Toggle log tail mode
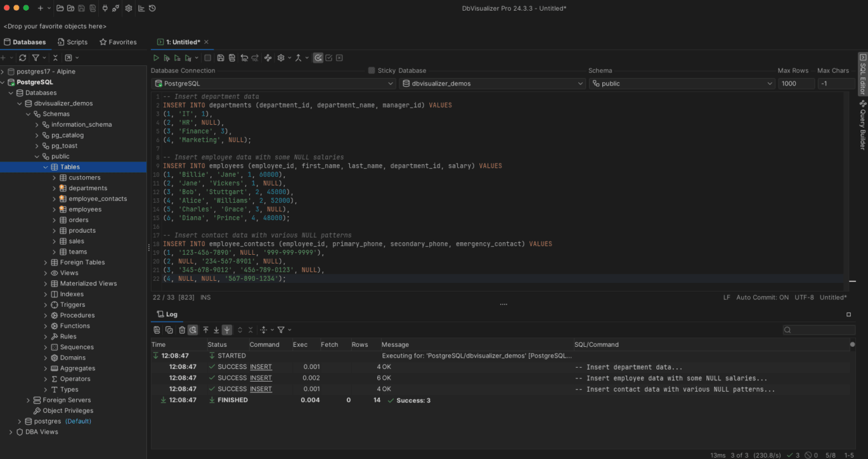The height and width of the screenshot is (459, 868). [226, 329]
